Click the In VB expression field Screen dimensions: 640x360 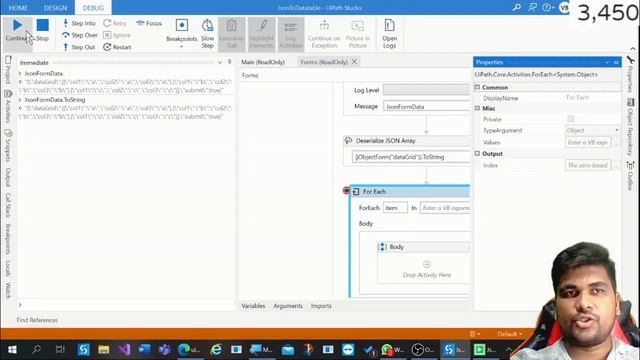click(x=445, y=208)
